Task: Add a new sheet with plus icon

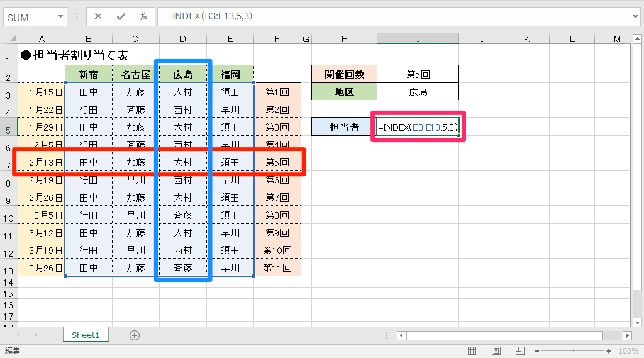Action: tap(135, 335)
